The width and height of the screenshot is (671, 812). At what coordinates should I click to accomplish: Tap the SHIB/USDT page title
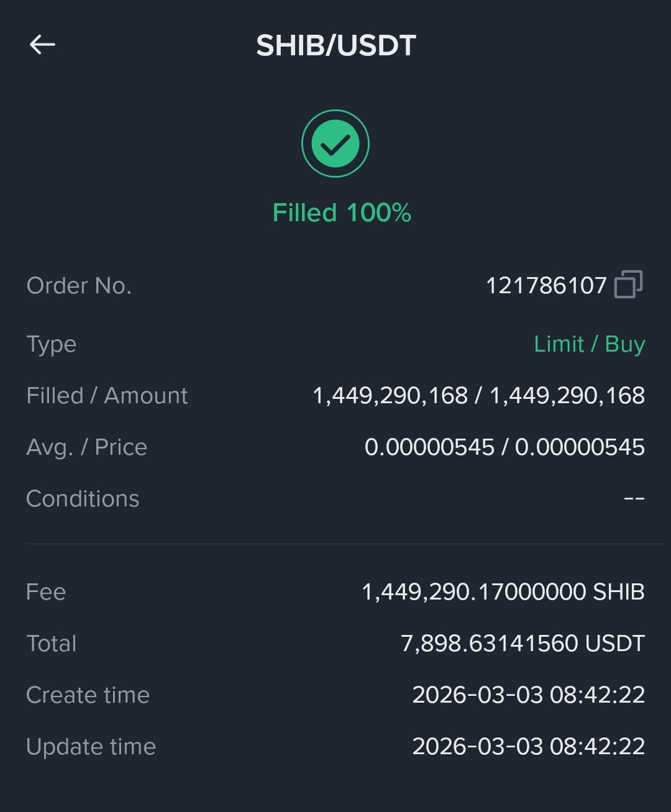pos(336,45)
